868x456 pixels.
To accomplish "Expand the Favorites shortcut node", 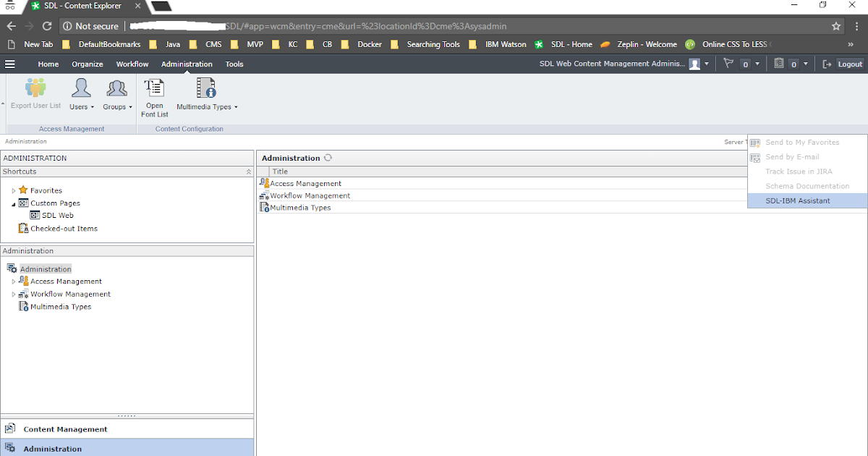I will point(14,190).
